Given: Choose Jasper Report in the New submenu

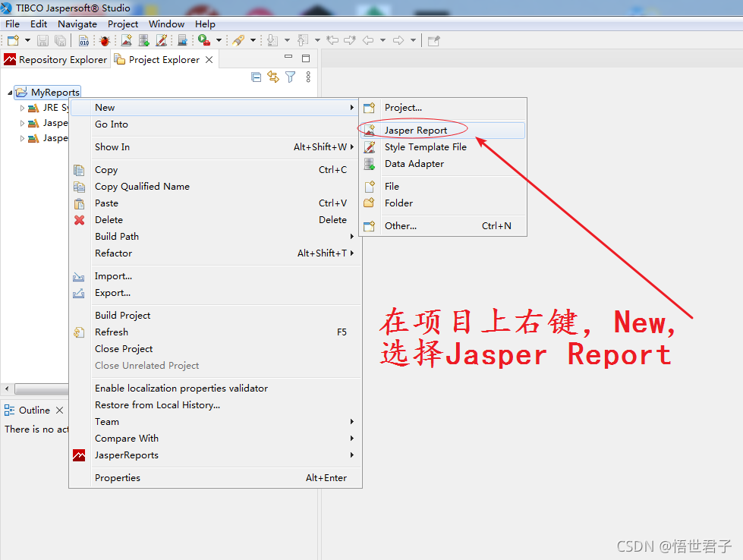Looking at the screenshot, I should click(442, 131).
